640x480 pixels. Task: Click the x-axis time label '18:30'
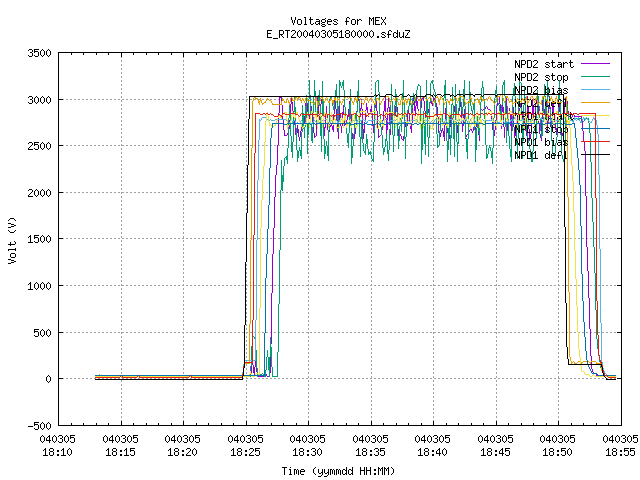tap(307, 452)
